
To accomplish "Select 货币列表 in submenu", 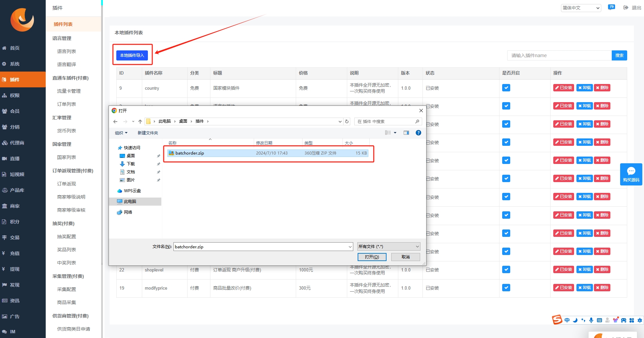I will 67,131.
